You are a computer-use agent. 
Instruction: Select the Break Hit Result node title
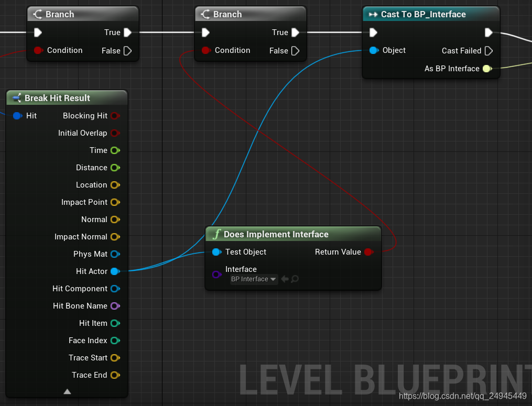pos(57,98)
